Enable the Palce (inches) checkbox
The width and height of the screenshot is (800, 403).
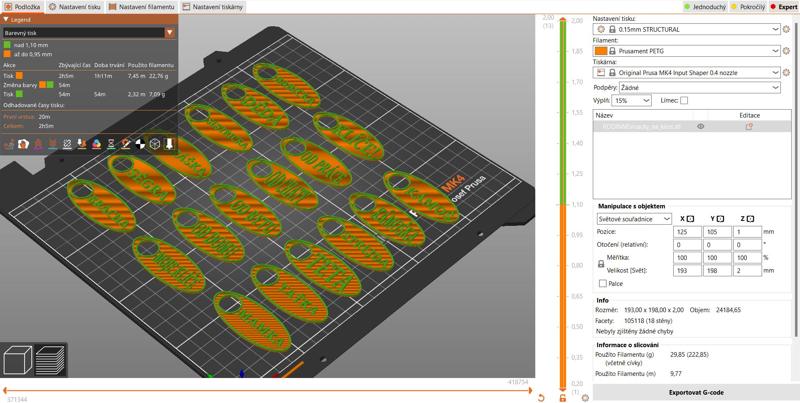tap(603, 283)
